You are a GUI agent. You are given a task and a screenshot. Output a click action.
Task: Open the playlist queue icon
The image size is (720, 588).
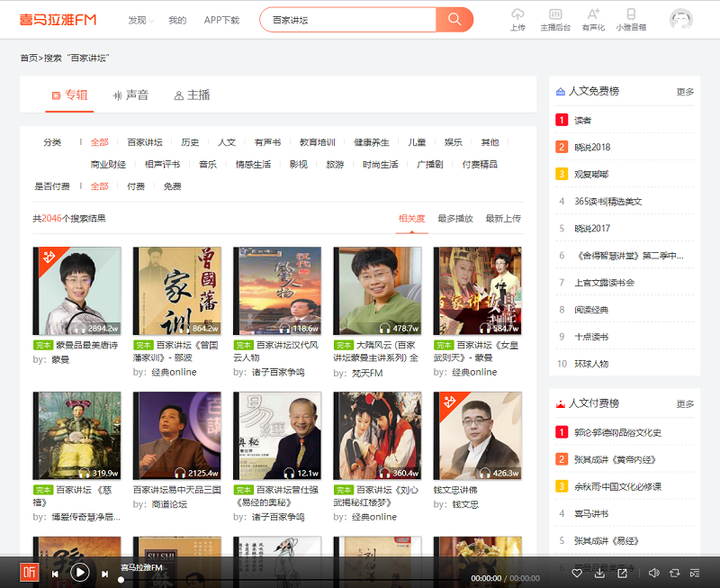pos(695,573)
